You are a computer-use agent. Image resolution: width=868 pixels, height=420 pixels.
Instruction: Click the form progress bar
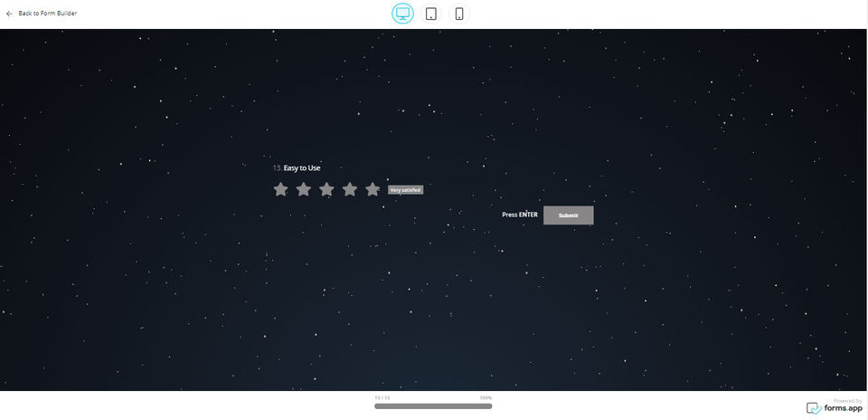[x=433, y=406]
